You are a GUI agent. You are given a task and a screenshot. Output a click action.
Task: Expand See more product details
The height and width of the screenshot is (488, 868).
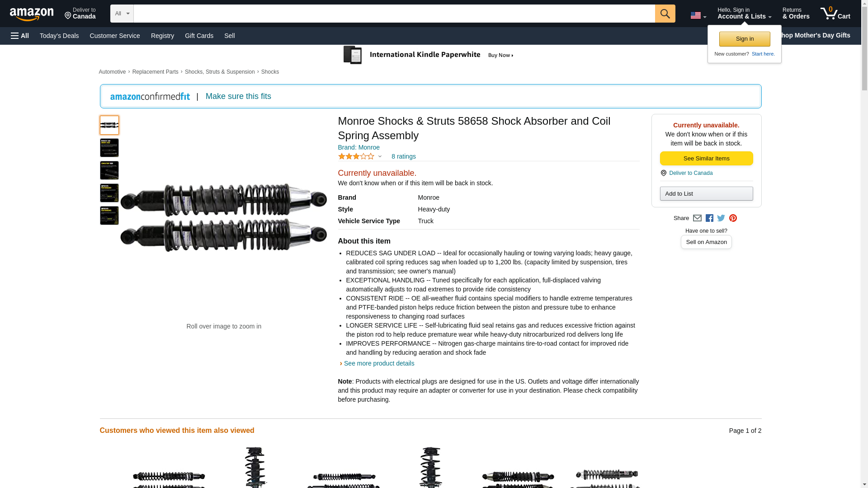[379, 363]
